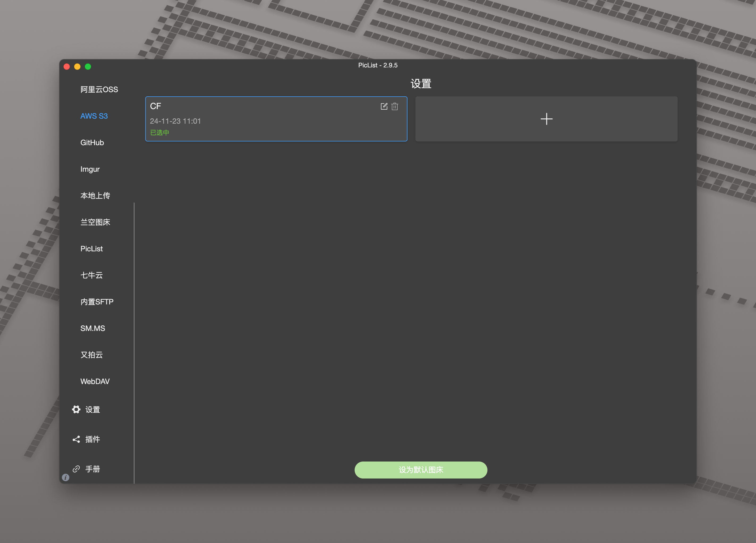
Task: Select the CF config card
Action: click(276, 119)
